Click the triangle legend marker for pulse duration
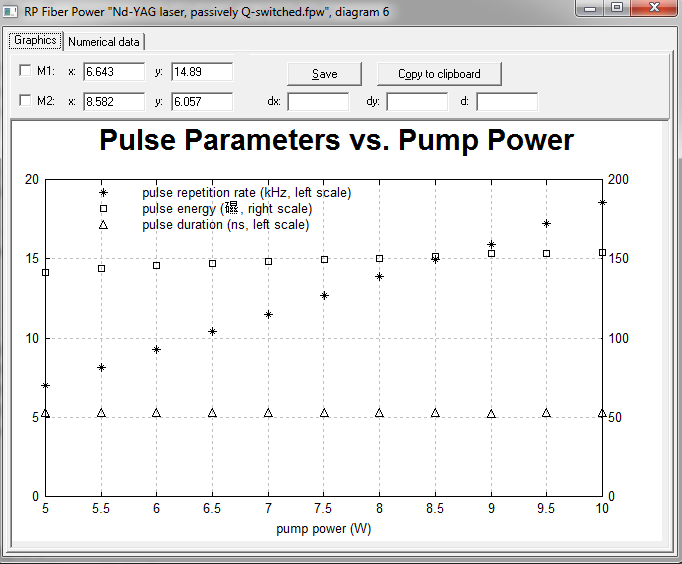This screenshot has width=682, height=564. pos(102,225)
